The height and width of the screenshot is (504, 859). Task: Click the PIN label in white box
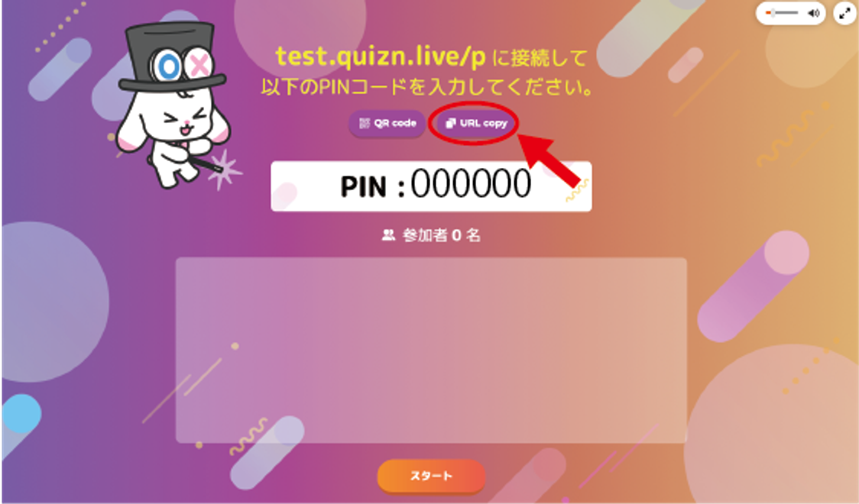tap(365, 186)
